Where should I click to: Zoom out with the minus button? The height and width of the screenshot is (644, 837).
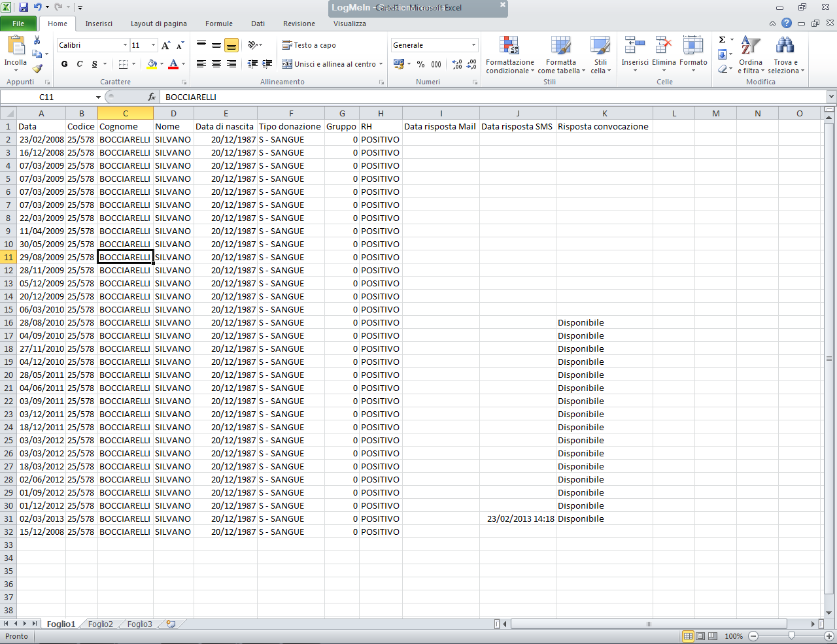[753, 636]
